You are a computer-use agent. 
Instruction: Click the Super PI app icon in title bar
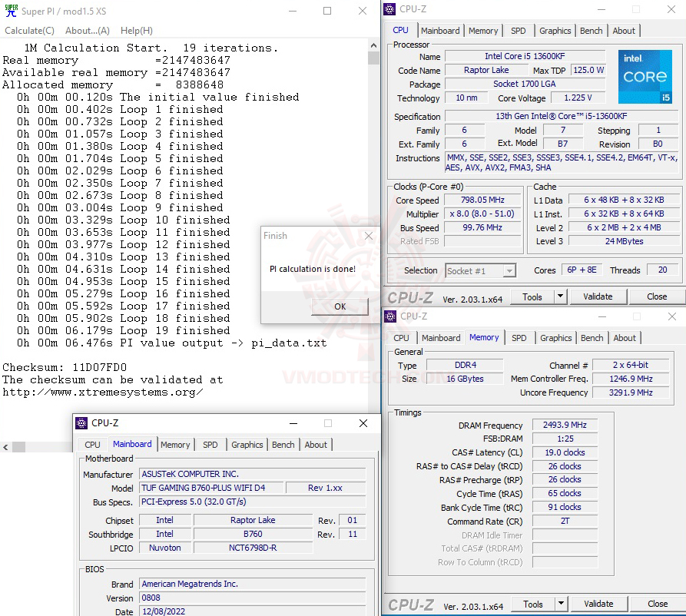point(12,11)
